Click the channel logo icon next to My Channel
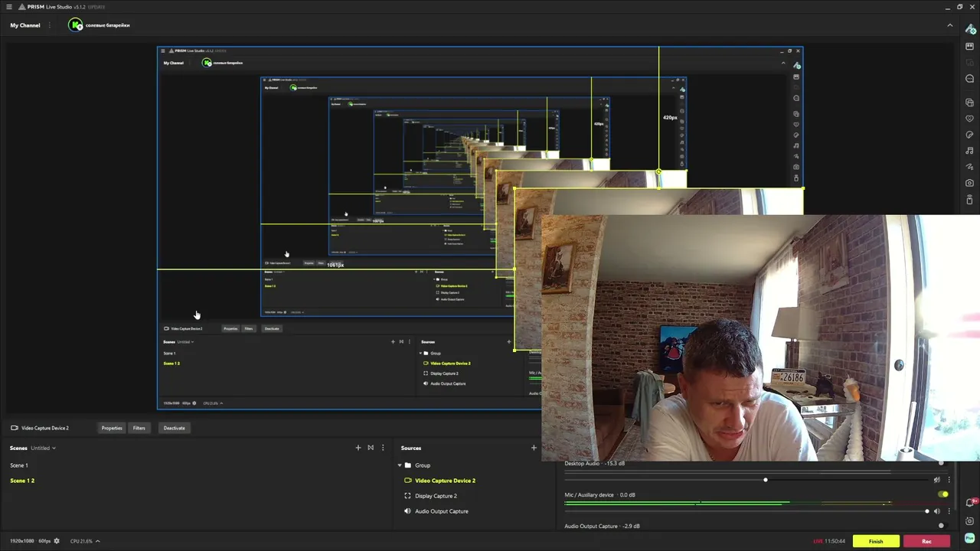980x551 pixels. coord(75,25)
